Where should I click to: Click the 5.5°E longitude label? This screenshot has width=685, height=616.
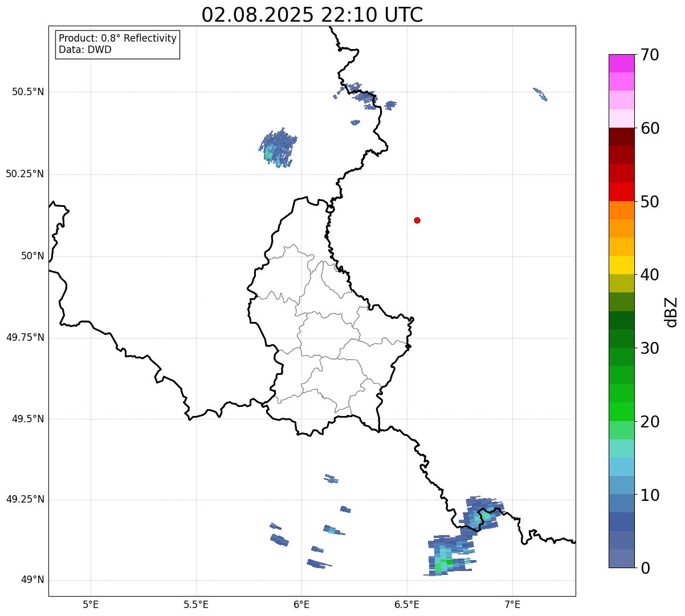coord(196,605)
